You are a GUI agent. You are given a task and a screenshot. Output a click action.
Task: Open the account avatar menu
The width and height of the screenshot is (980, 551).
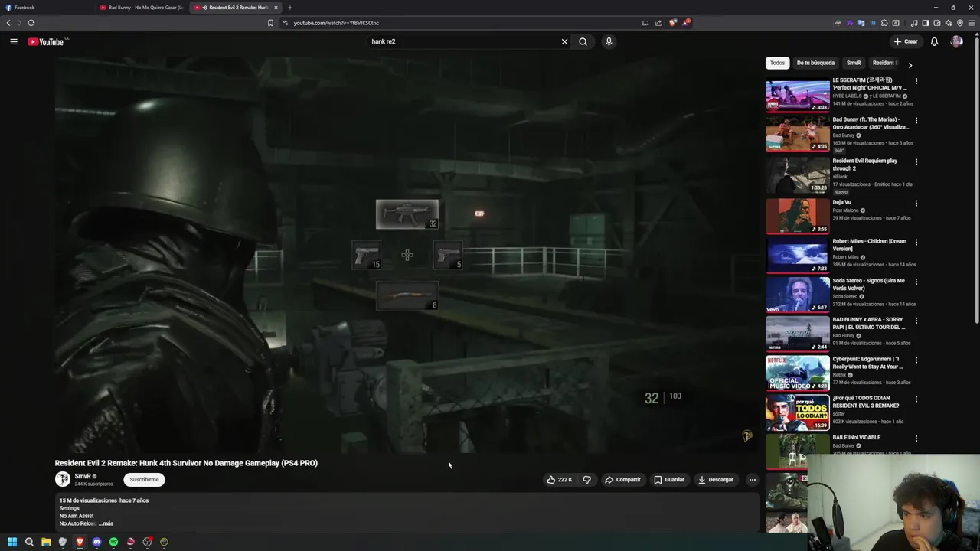coord(956,41)
